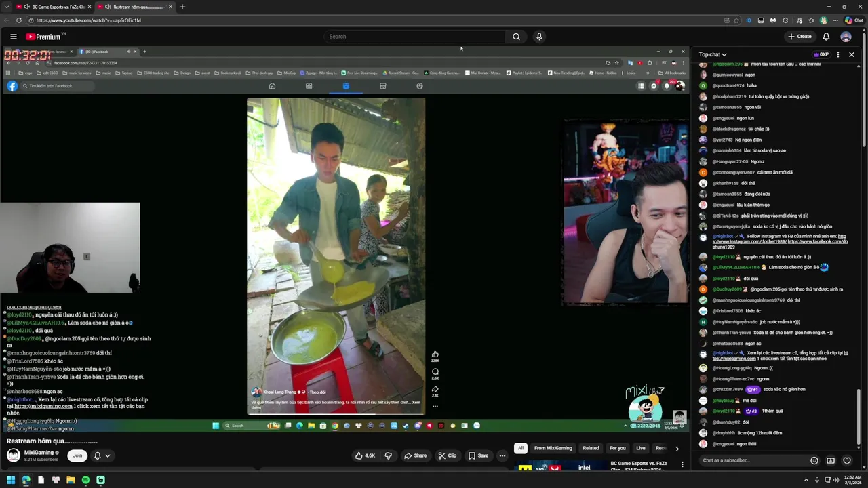
Task: Add this page to favorites star
Action: click(x=736, y=20)
